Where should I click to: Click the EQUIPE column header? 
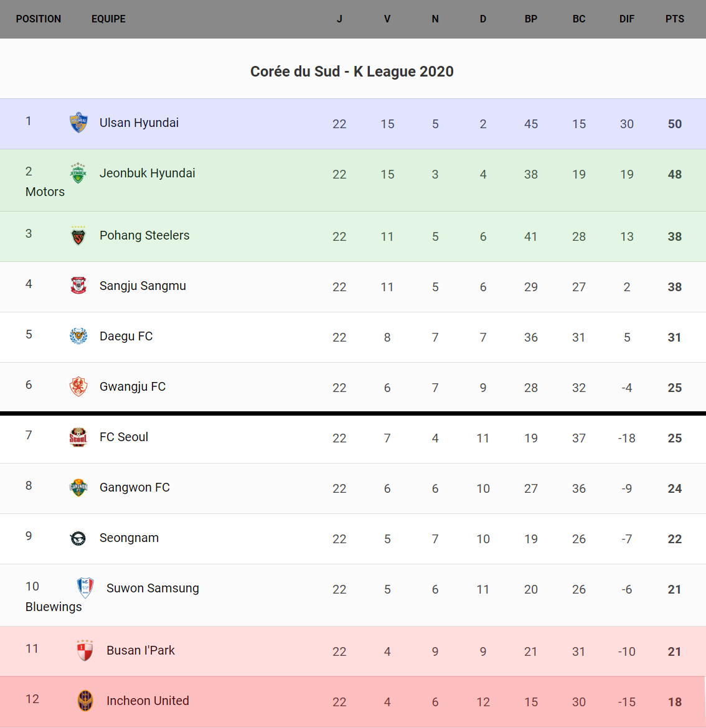click(x=108, y=19)
